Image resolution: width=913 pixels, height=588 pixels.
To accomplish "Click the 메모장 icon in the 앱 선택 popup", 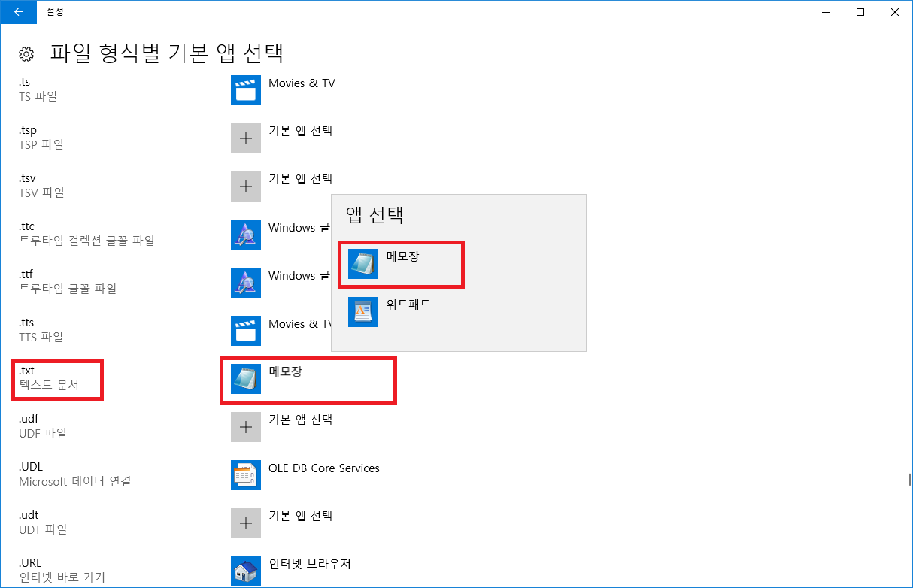I will click(x=363, y=263).
